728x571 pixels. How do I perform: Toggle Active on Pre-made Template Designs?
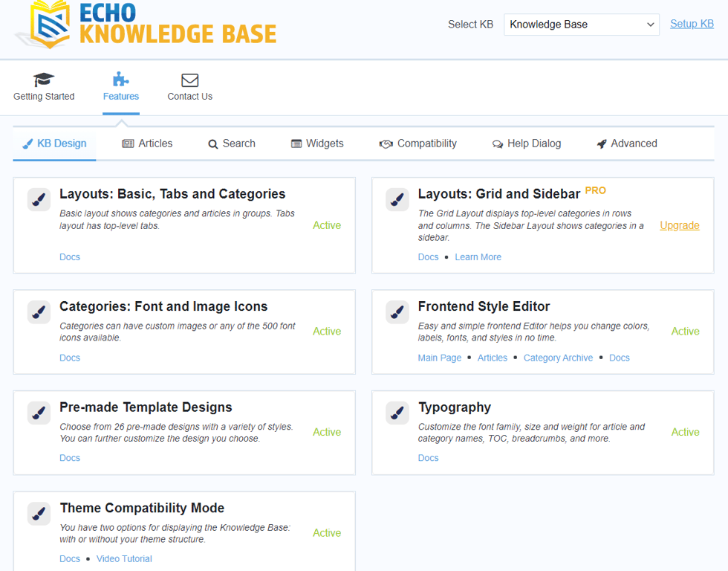pos(327,432)
